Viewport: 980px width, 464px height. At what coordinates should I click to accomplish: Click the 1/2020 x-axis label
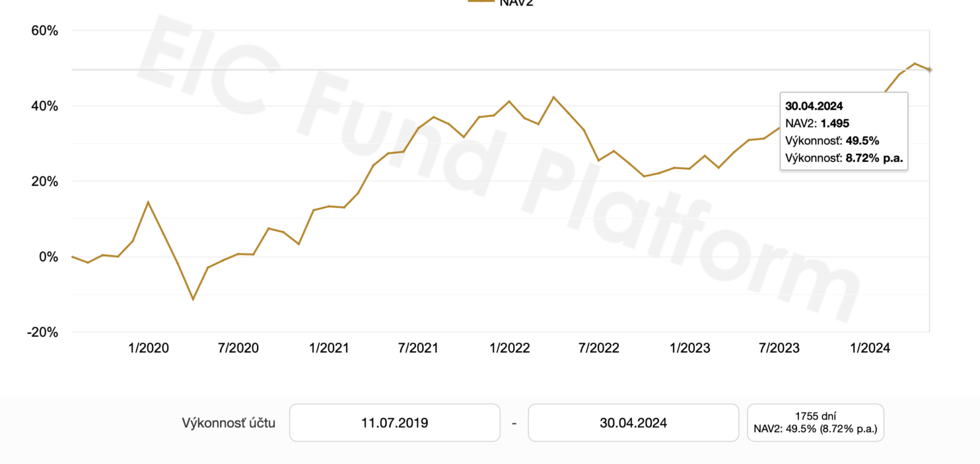pyautogui.click(x=149, y=348)
